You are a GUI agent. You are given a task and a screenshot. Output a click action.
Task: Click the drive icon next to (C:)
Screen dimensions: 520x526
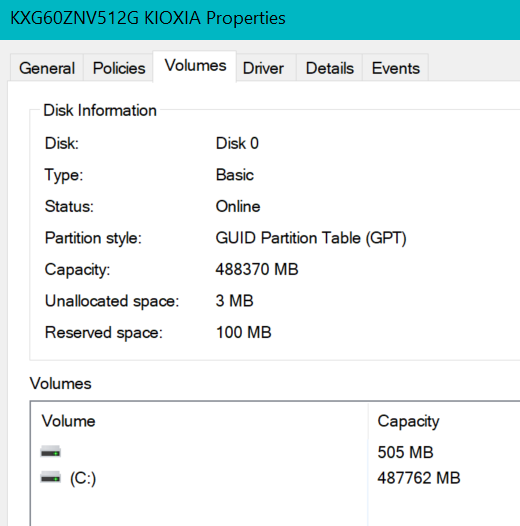51,477
